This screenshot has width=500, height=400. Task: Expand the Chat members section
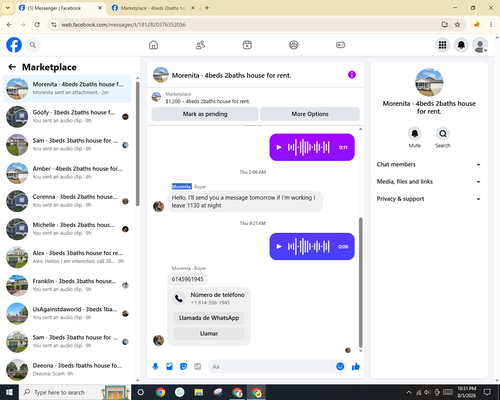pos(429,164)
